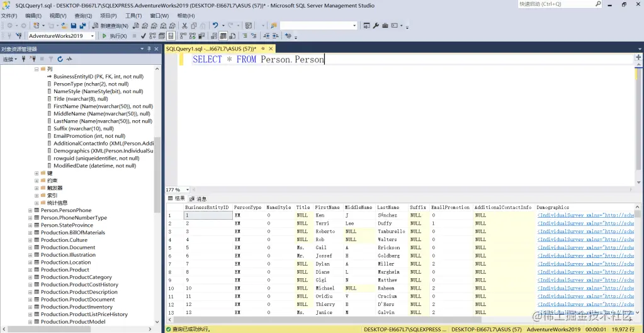Click the Decrease Indent icon
The width and height of the screenshot is (644, 333).
tap(266, 36)
